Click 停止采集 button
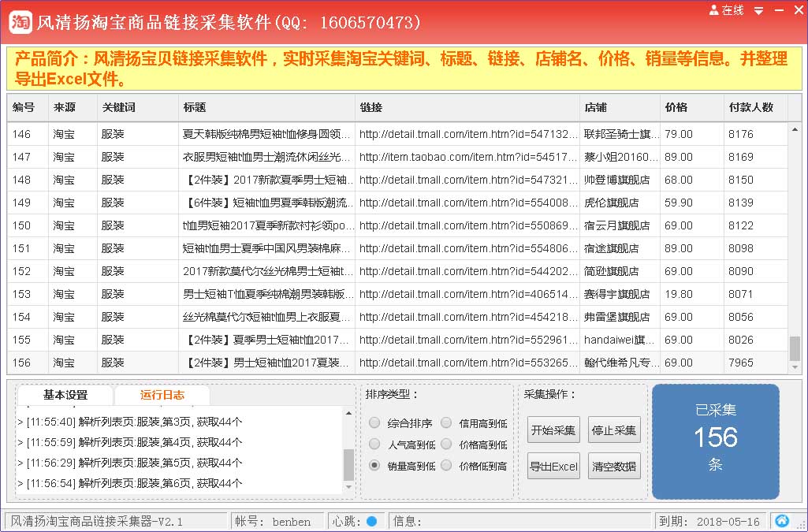808x532 pixels. (614, 430)
